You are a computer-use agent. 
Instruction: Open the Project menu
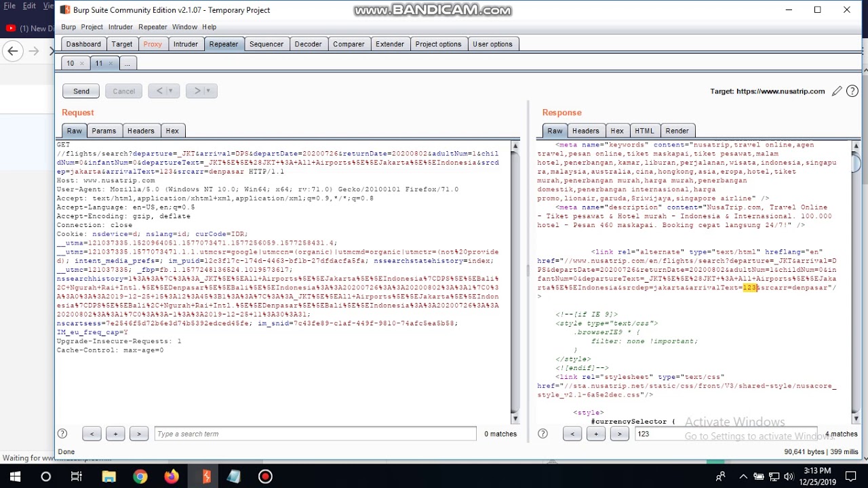pyautogui.click(x=92, y=27)
